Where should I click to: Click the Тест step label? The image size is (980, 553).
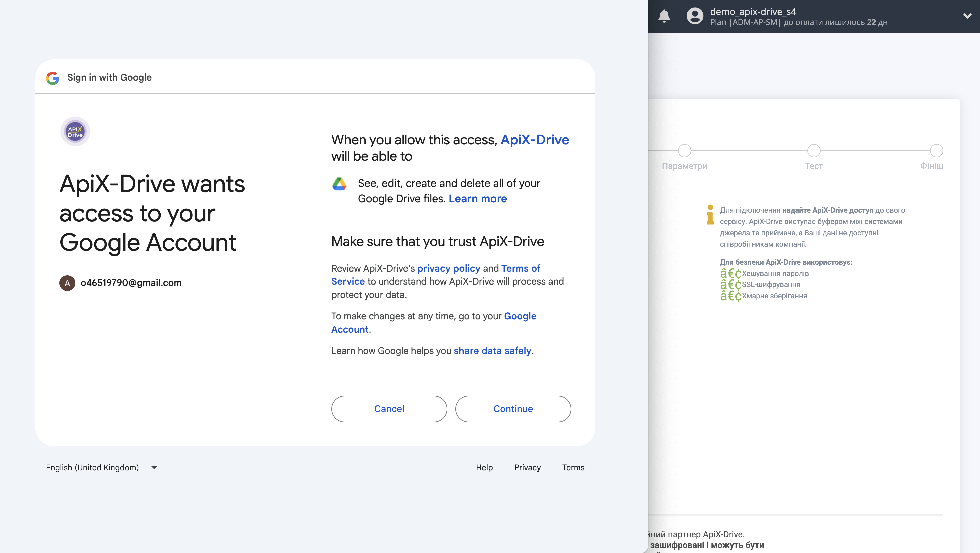click(x=814, y=166)
